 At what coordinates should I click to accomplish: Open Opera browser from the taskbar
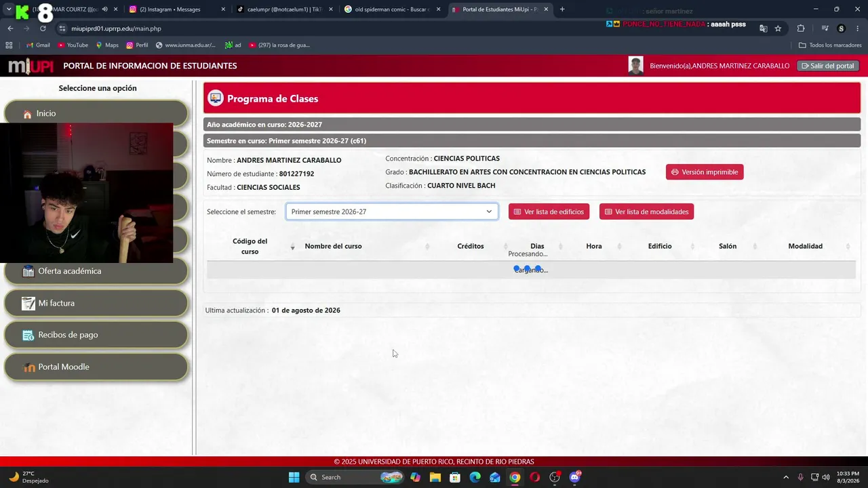[x=535, y=477]
